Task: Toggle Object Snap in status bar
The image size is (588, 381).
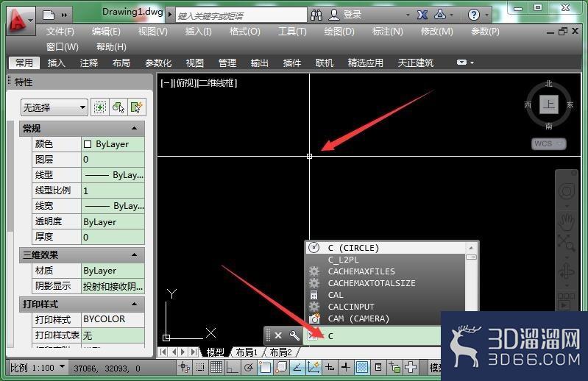Action: click(265, 368)
